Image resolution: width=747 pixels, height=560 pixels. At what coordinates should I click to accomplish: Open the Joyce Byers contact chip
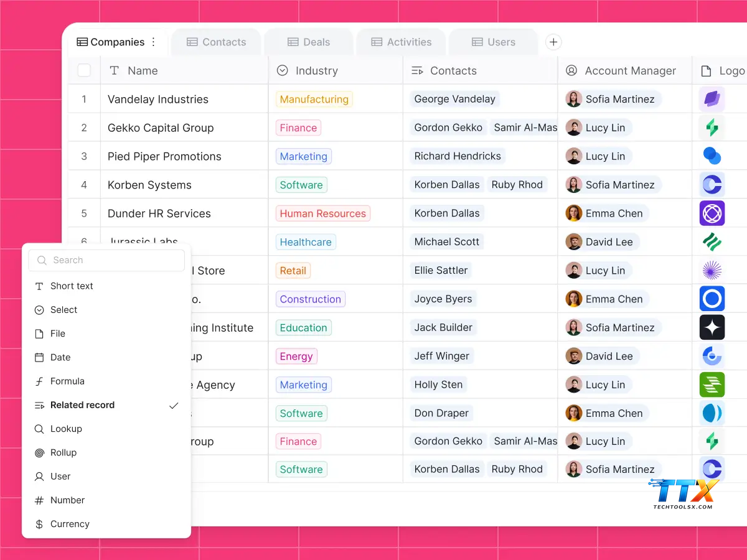[443, 299]
